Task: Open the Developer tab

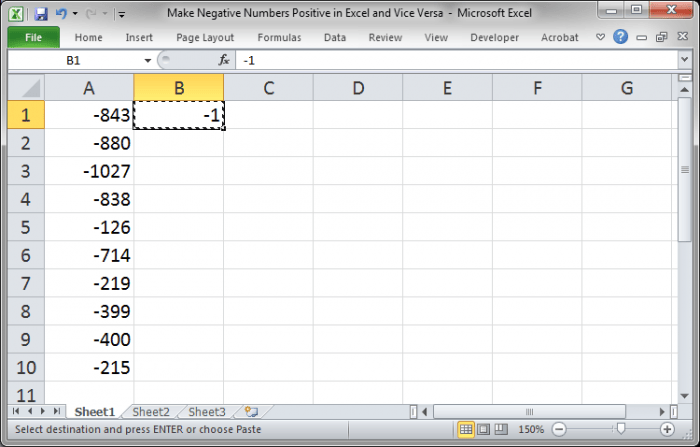Action: pyautogui.click(x=494, y=38)
